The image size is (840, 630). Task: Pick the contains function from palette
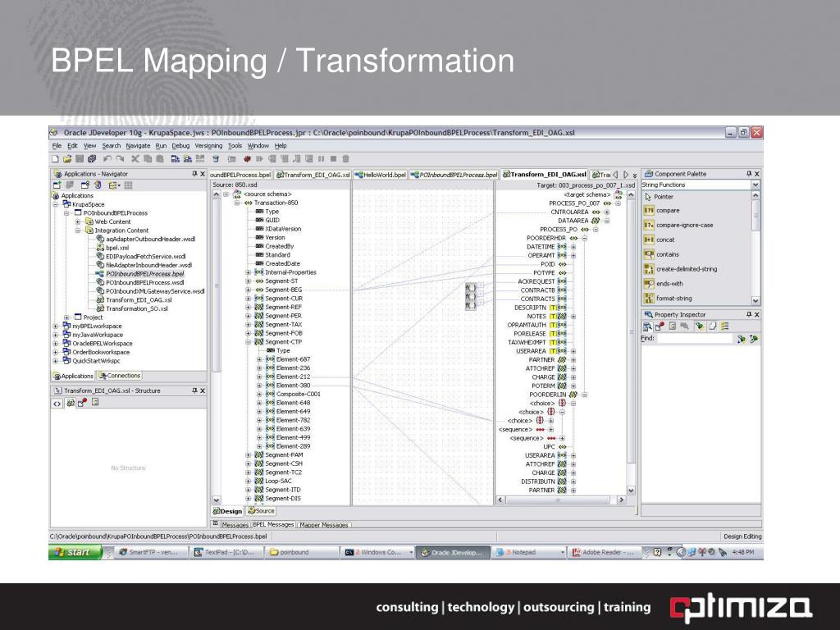(662, 254)
